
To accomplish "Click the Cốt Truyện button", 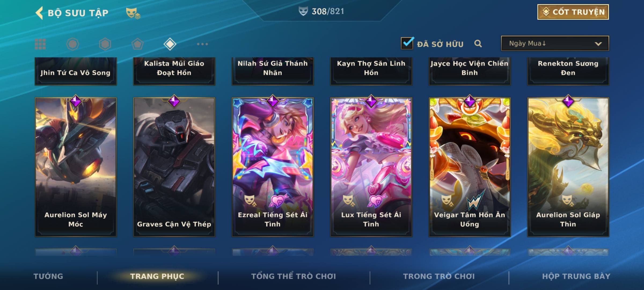I will (573, 12).
